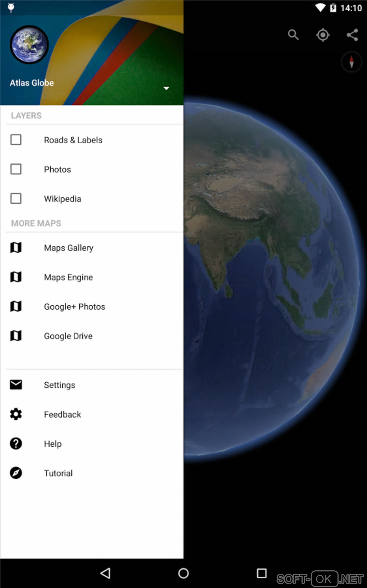Tap the compass icon next to Tutorial
Viewport: 367px width, 588px height.
(16, 473)
